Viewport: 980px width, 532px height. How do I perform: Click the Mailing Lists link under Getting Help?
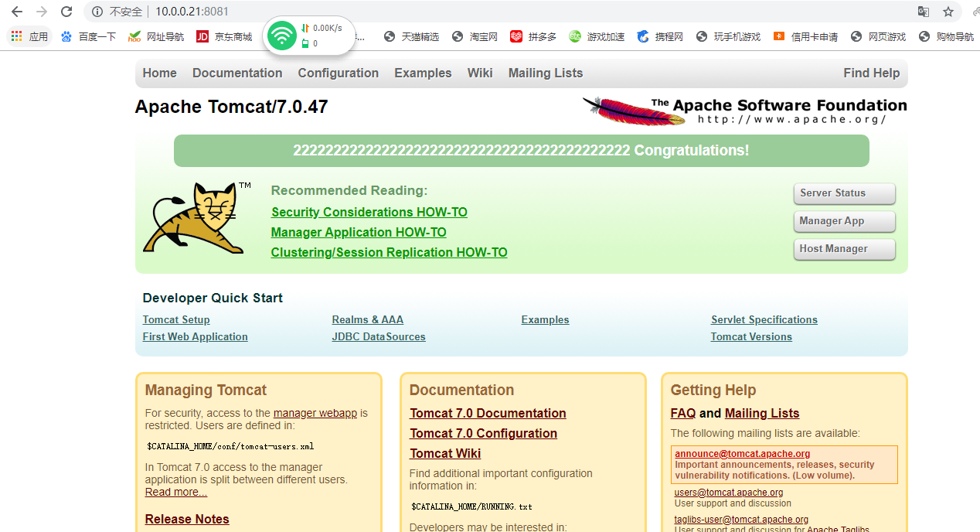762,413
